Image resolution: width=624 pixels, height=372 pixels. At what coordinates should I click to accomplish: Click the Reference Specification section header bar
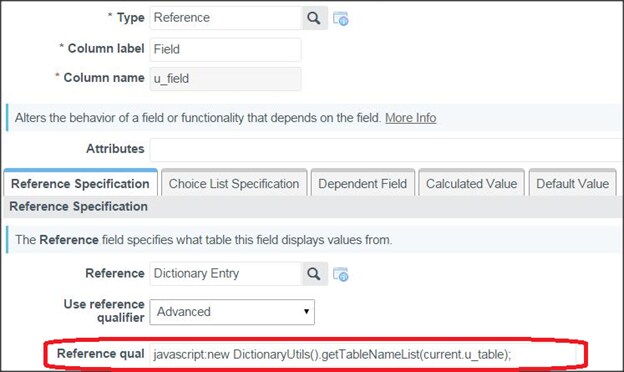click(314, 206)
